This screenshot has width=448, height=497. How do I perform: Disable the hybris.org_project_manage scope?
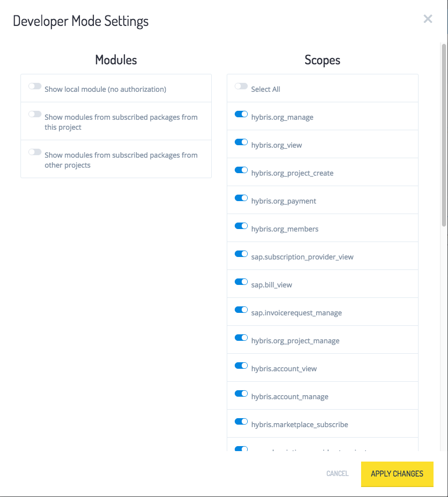point(241,337)
